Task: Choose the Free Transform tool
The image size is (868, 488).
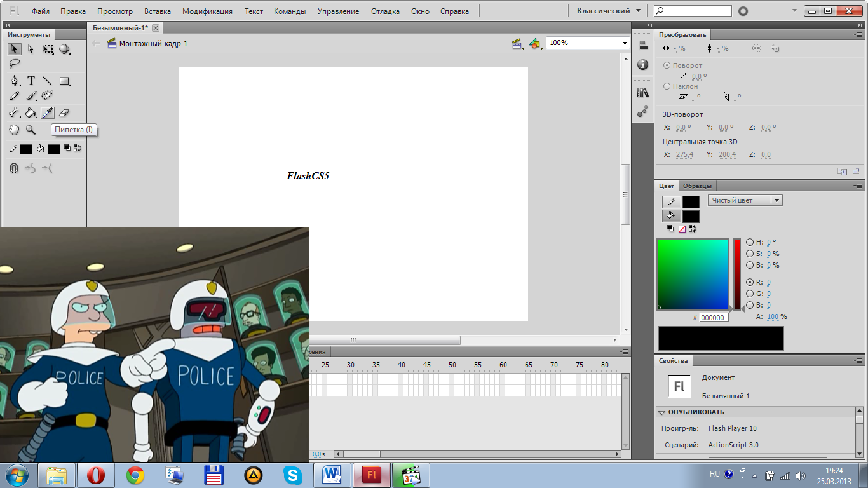Action: coord(48,49)
